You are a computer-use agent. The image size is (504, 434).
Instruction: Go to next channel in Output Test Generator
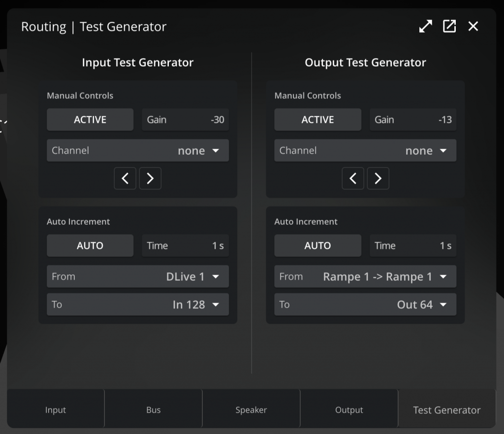tap(378, 178)
